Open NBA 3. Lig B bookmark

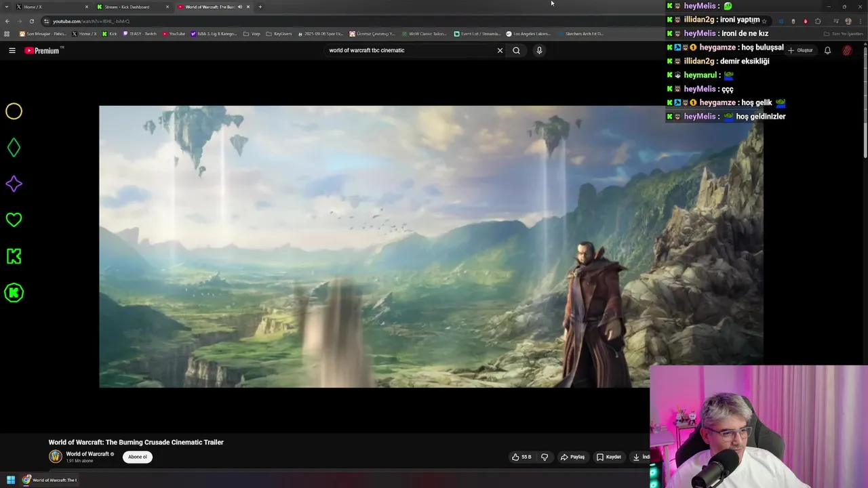click(x=214, y=34)
